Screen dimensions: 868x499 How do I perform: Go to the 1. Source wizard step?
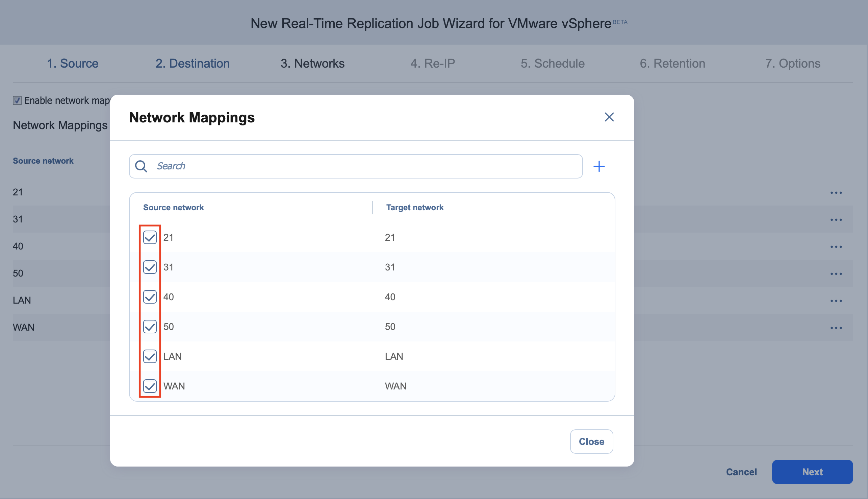(73, 64)
